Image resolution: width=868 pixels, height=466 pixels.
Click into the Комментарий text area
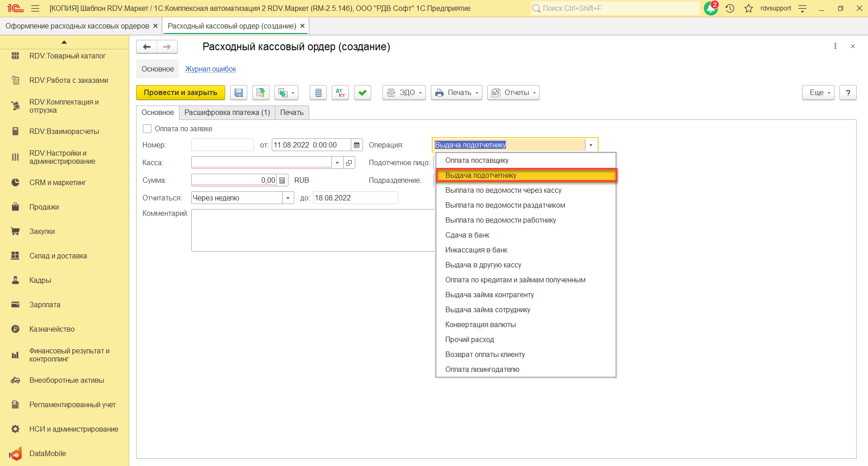(x=312, y=230)
